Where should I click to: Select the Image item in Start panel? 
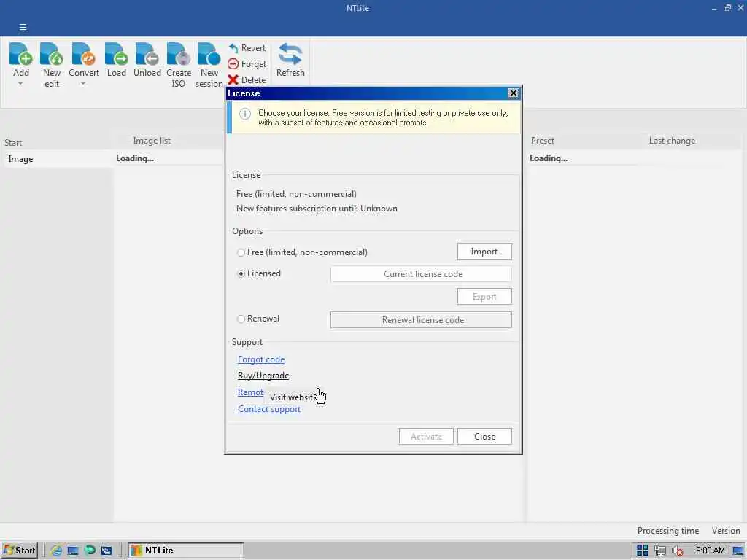[57, 159]
